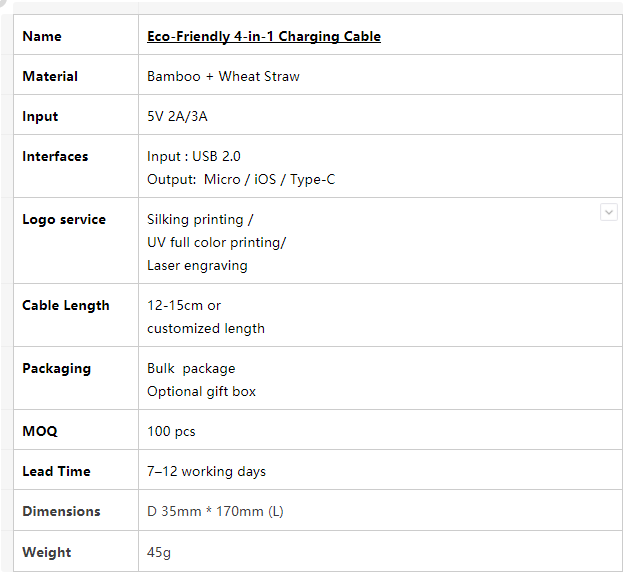Screen dimensions: 632x579
Task: Select the Logo service label cell
Action: pos(76,241)
